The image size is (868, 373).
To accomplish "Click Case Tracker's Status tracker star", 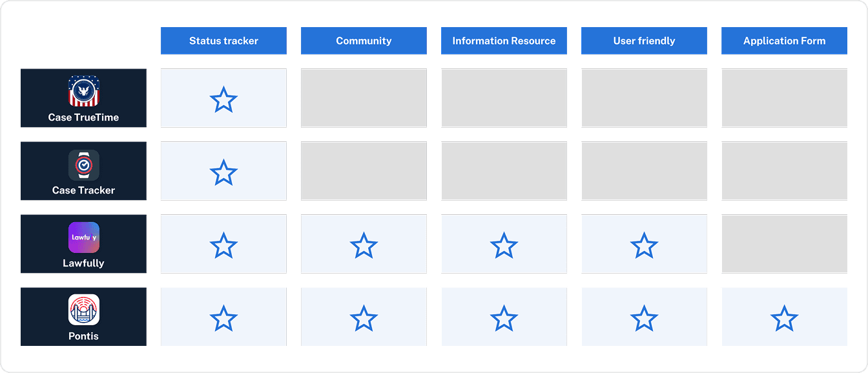I will [223, 172].
